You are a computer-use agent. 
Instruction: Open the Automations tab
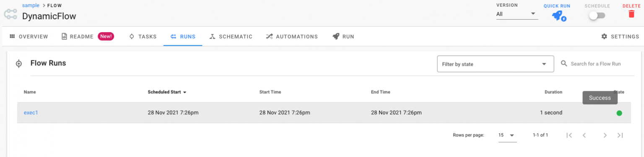pyautogui.click(x=292, y=36)
